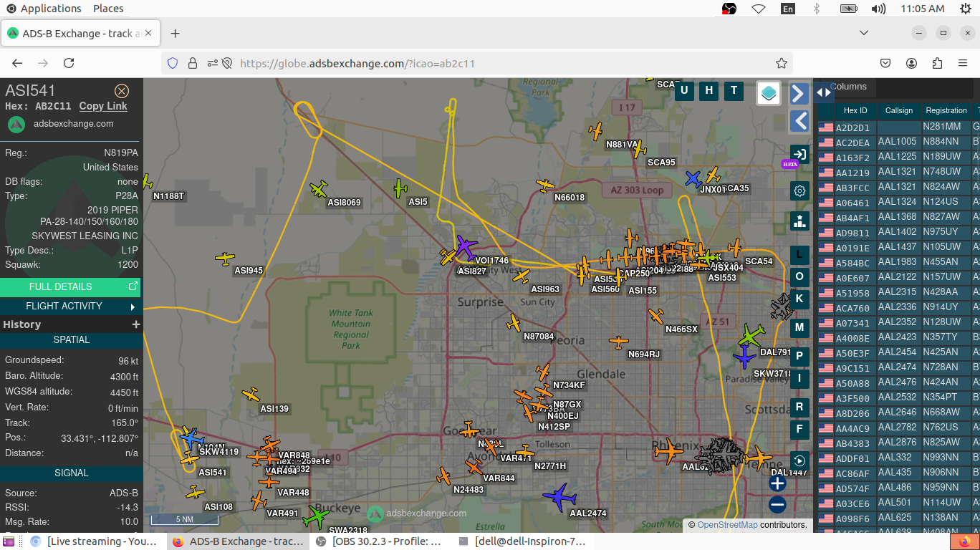This screenshot has height=550, width=980.
Task: Toggle the H map button
Action: pyautogui.click(x=709, y=90)
